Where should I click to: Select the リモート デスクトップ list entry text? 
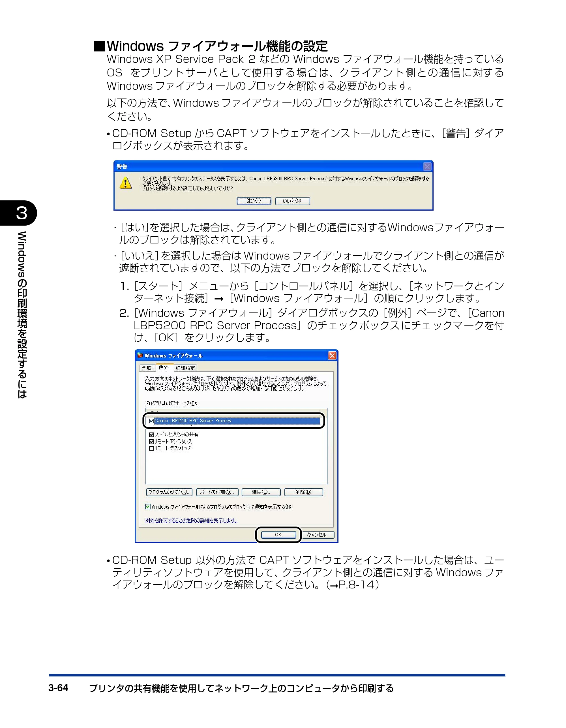click(x=172, y=448)
